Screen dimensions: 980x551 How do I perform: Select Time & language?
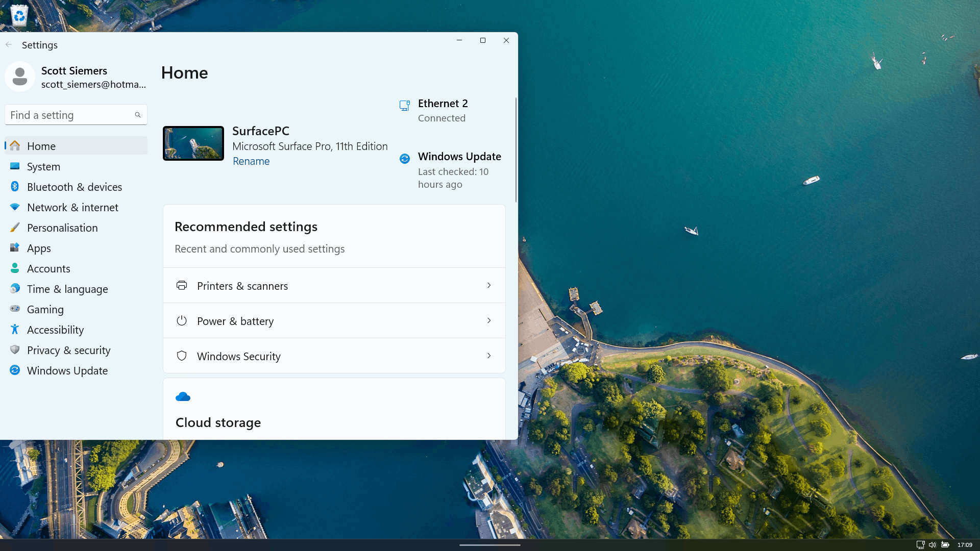point(76,289)
